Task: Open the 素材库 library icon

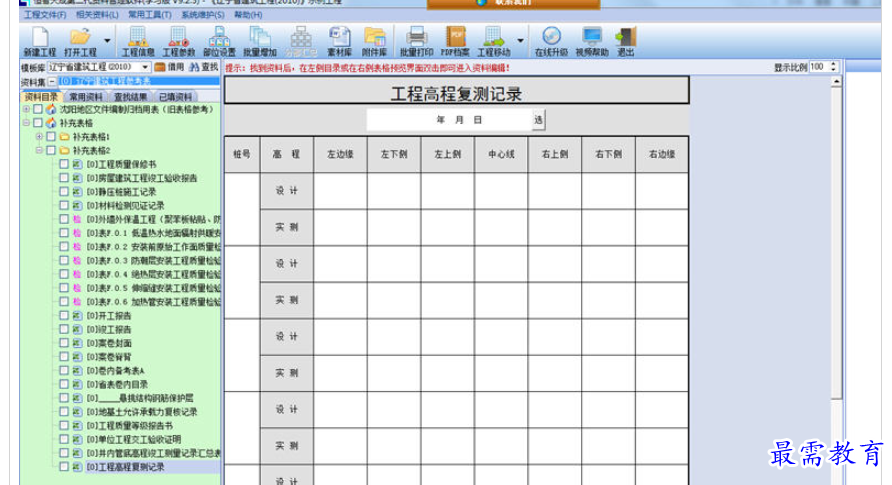Action: click(340, 42)
